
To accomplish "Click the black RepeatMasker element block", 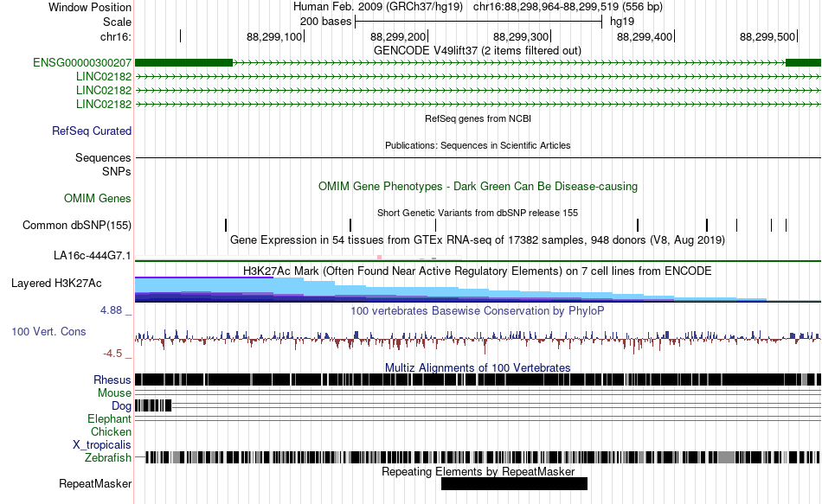I will point(514,483).
